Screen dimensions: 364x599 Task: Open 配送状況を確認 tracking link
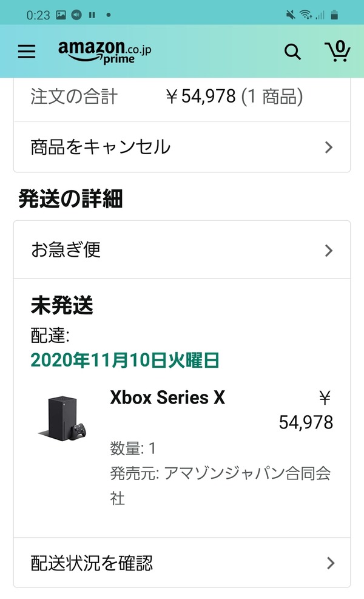pyautogui.click(x=182, y=563)
